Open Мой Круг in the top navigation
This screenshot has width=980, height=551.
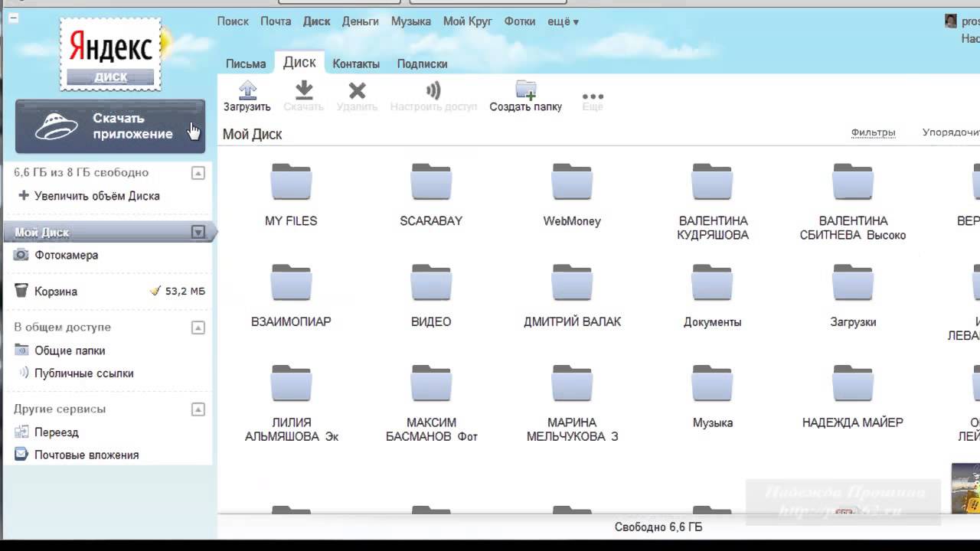[468, 21]
